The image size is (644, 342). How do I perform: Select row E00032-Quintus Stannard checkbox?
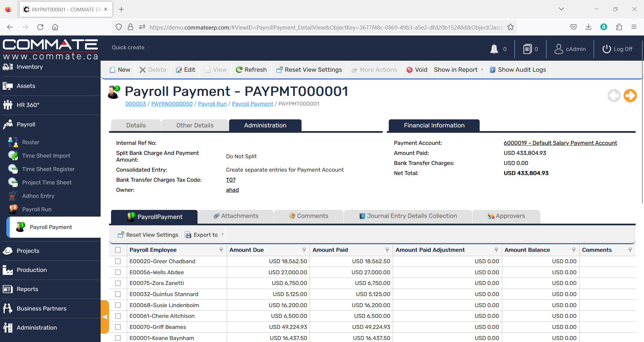tap(118, 294)
